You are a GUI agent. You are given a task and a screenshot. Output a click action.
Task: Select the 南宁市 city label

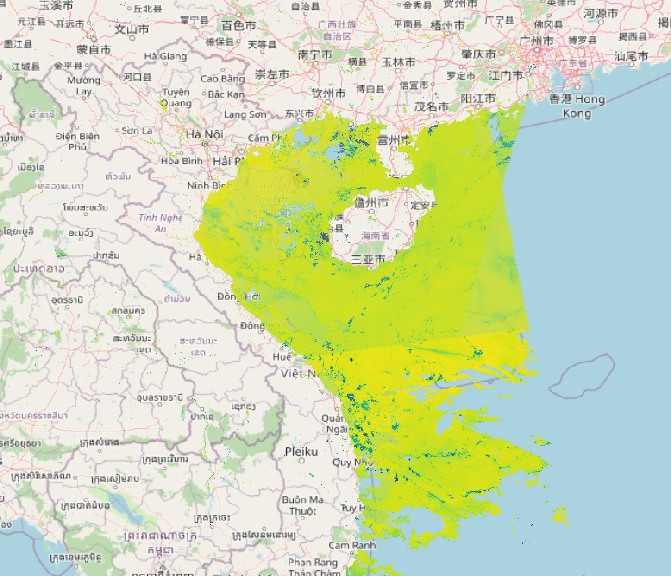(x=315, y=55)
